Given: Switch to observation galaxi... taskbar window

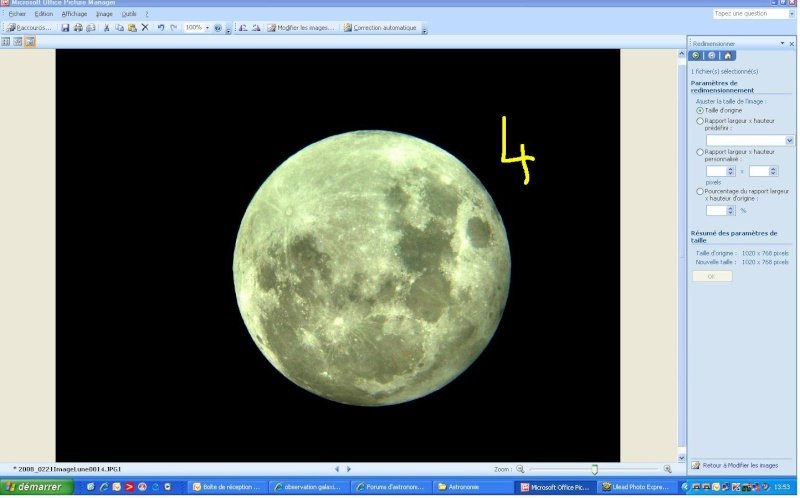Looking at the screenshot, I should tap(309, 488).
